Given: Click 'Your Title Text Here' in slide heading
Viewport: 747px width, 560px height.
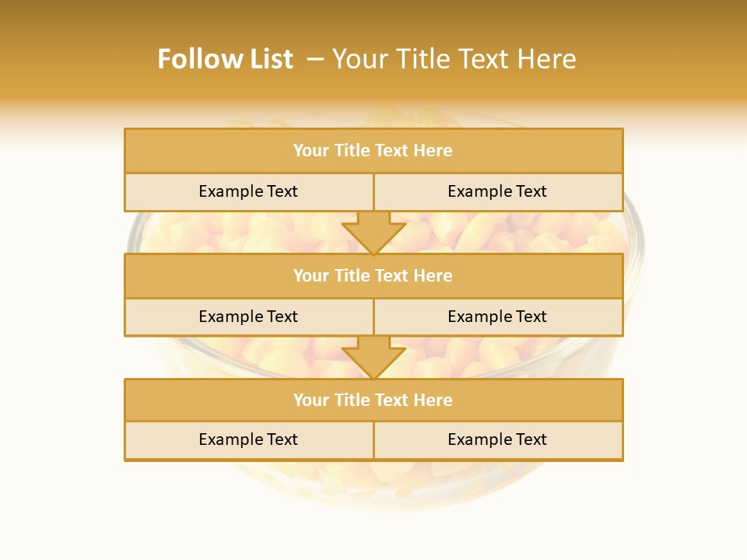Looking at the screenshot, I should [x=454, y=59].
